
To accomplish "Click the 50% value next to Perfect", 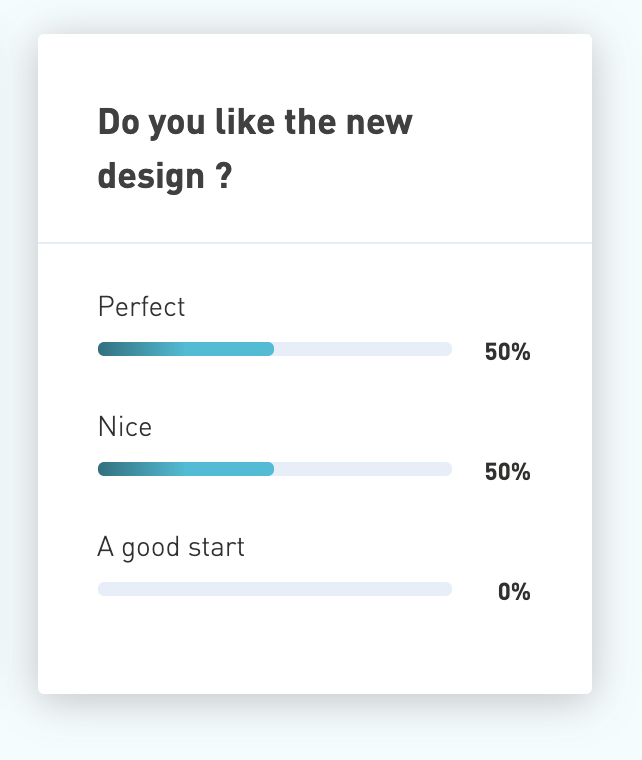I will (x=507, y=351).
